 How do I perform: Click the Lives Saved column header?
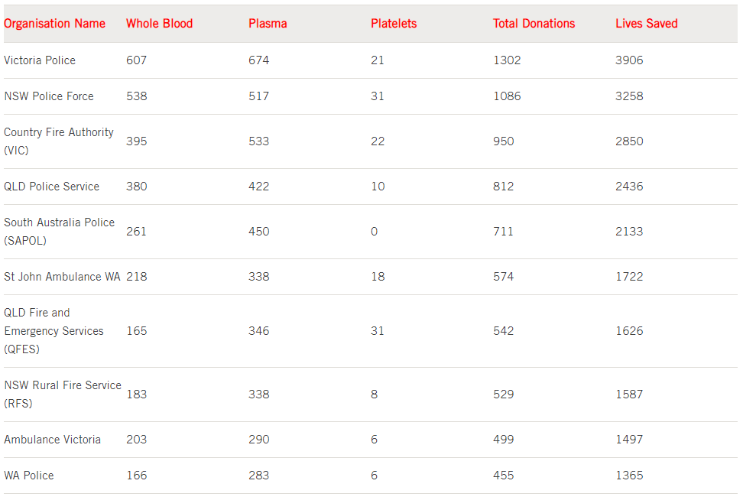click(x=646, y=23)
